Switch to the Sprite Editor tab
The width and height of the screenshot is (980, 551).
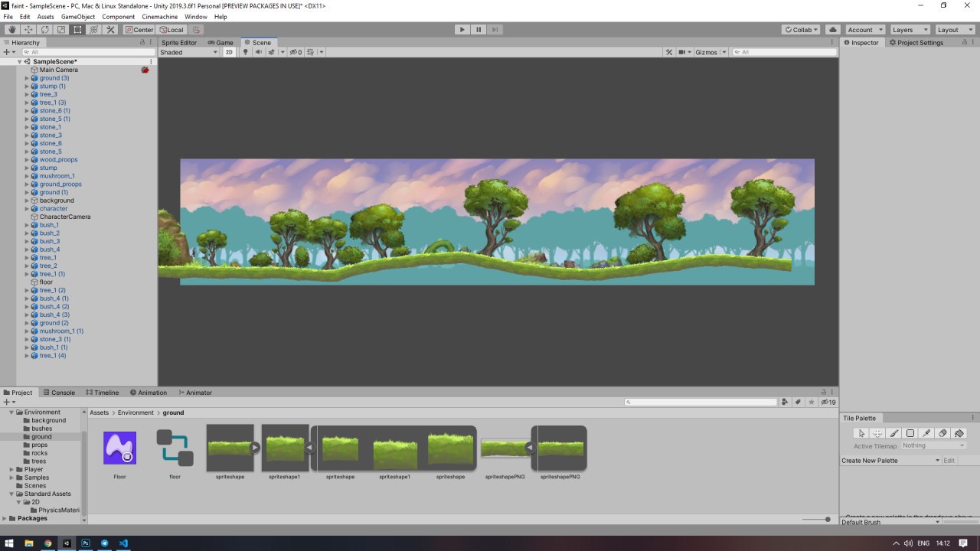click(x=178, y=43)
